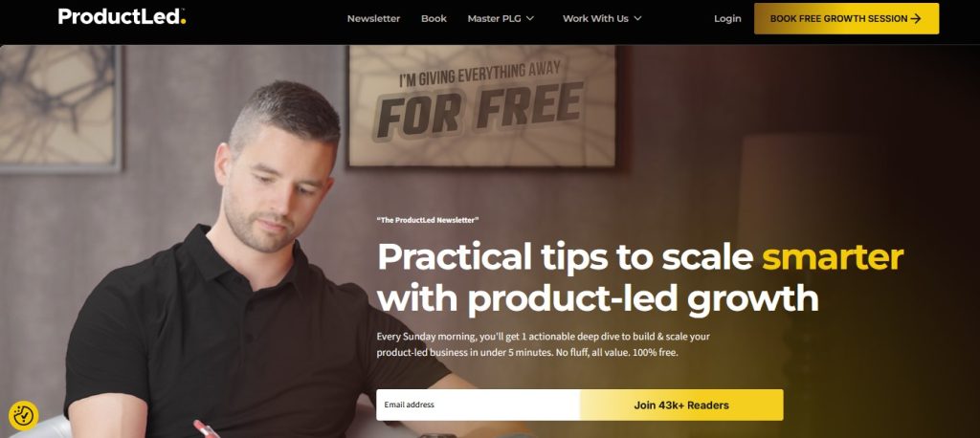
Task: Click the Join 43k+ Readers button
Action: (681, 405)
